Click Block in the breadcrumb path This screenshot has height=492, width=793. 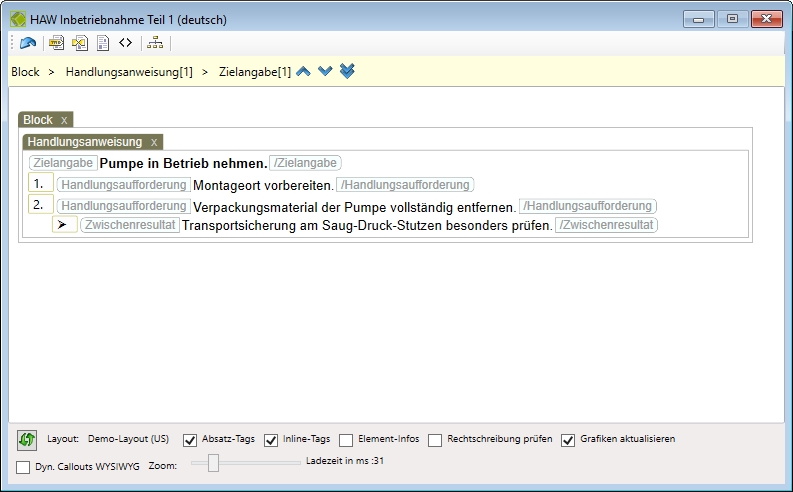(25, 72)
